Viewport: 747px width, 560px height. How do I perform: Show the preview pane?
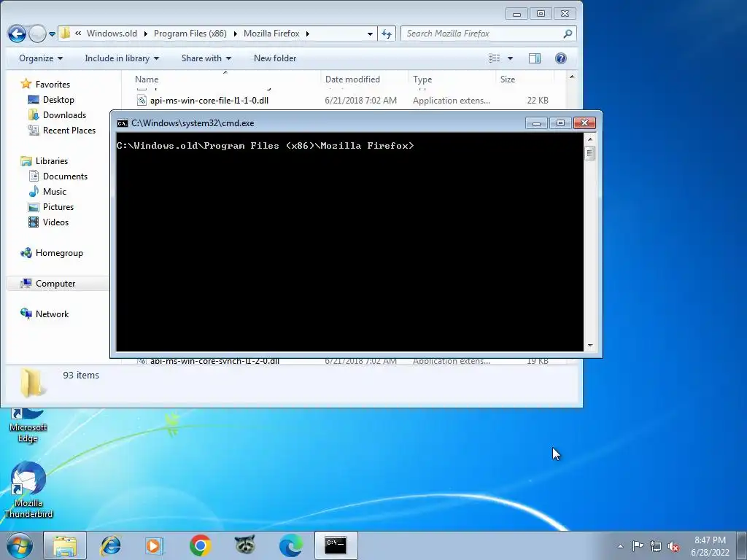(x=535, y=58)
